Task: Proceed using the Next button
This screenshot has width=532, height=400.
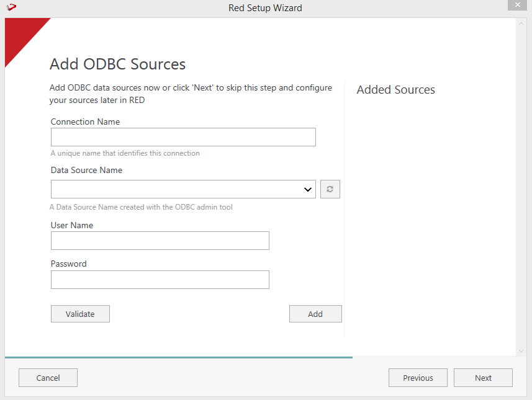Action: pyautogui.click(x=483, y=378)
